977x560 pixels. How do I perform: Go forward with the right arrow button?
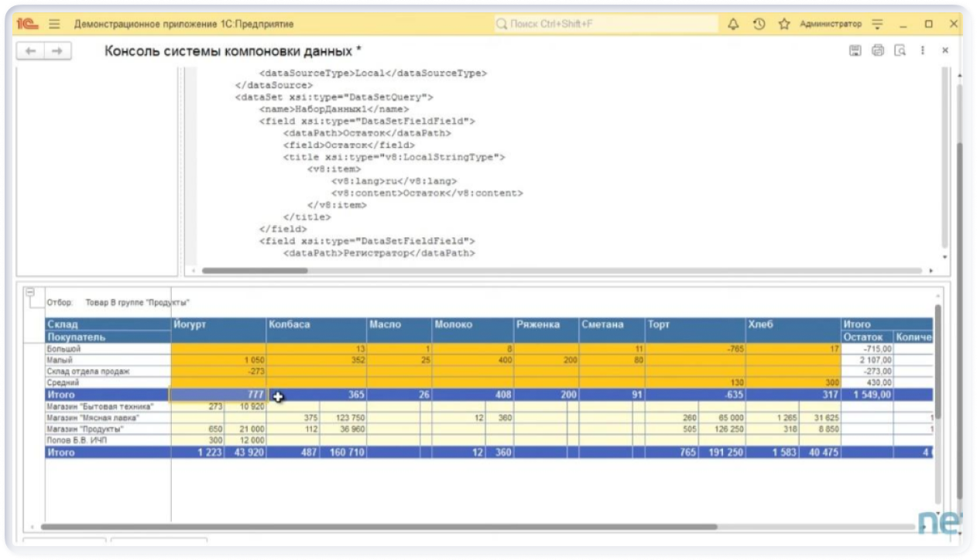point(57,50)
